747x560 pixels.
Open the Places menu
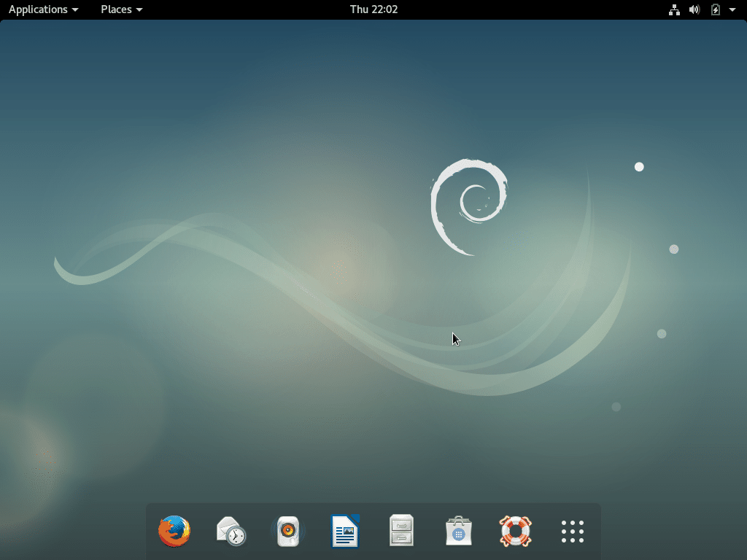point(117,9)
